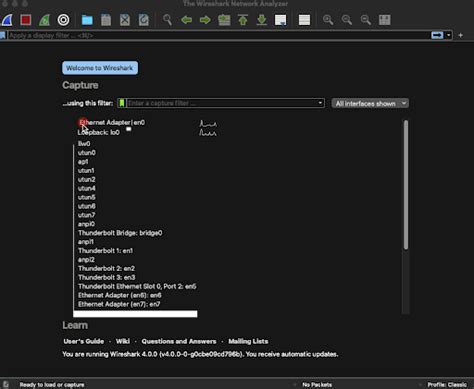Select ap1 interface row
This screenshot has height=389, width=474.
[83, 162]
